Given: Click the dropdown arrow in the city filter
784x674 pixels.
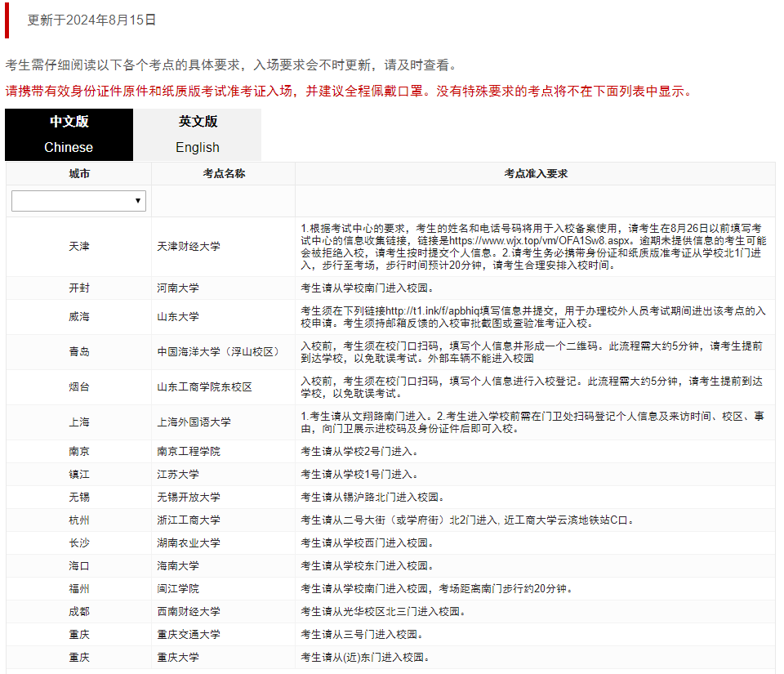Looking at the screenshot, I should point(139,200).
